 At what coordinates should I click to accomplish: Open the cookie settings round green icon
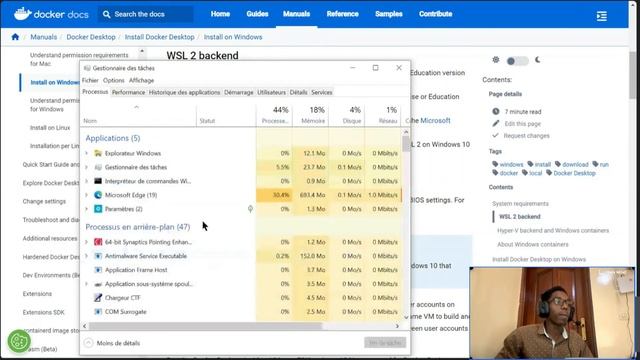tap(19, 341)
